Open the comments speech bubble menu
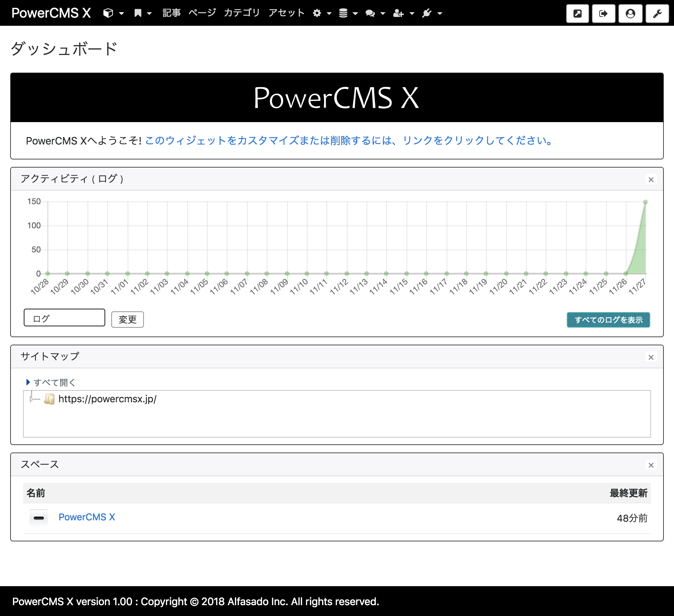The height and width of the screenshot is (616, 674). click(x=375, y=13)
